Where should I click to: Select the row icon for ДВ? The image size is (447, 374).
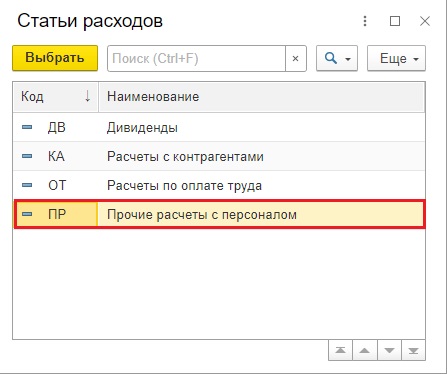[x=27, y=127]
